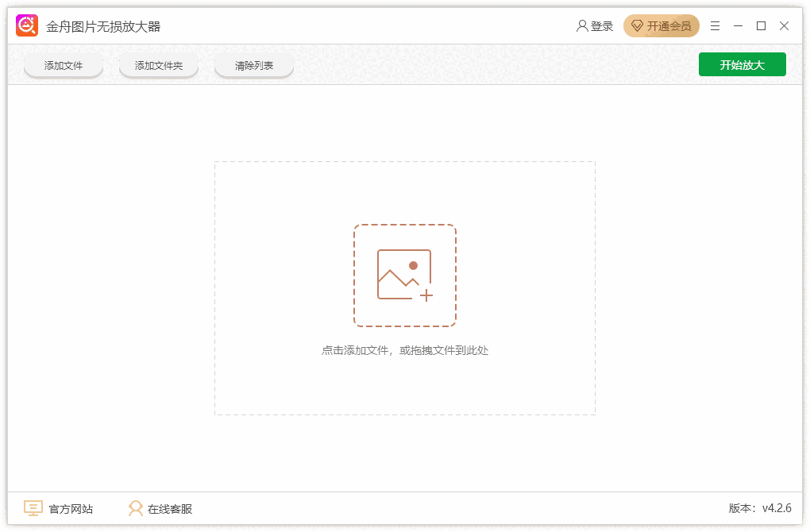The height and width of the screenshot is (532, 810).
Task: Click the image placeholder icon in drop zone
Action: pyautogui.click(x=405, y=274)
